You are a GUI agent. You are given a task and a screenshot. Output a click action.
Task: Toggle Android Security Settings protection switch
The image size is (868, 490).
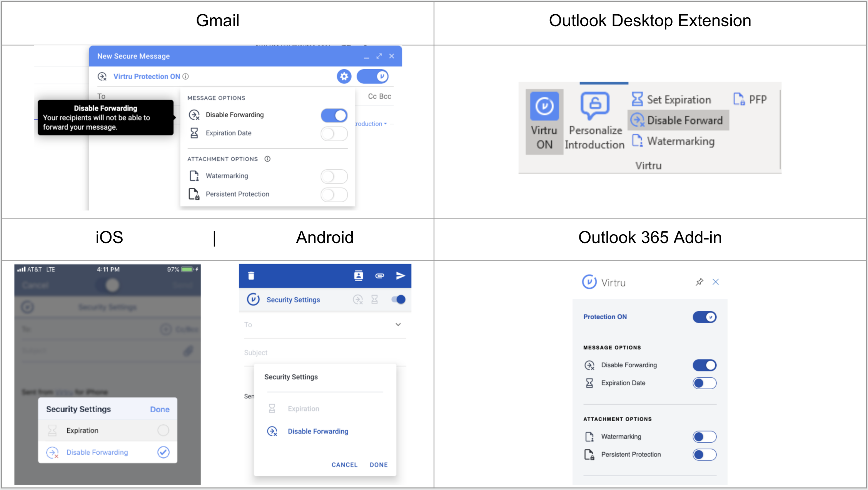coord(398,300)
